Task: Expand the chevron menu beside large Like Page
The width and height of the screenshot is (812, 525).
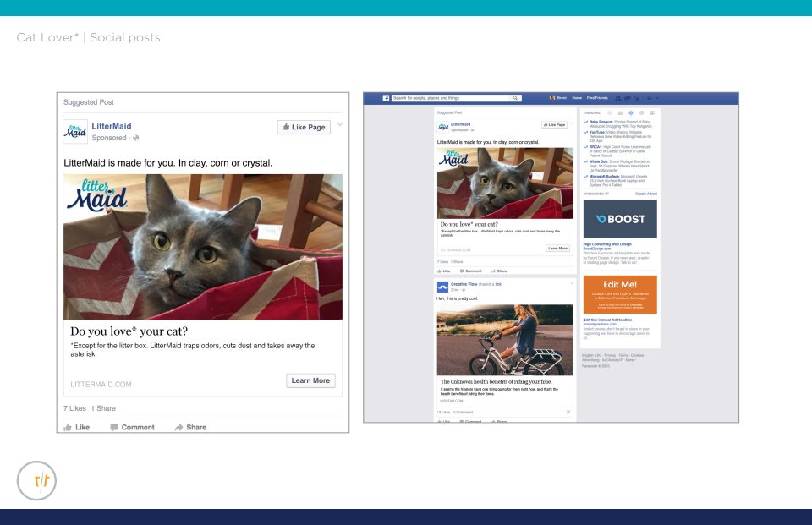Action: 340,125
